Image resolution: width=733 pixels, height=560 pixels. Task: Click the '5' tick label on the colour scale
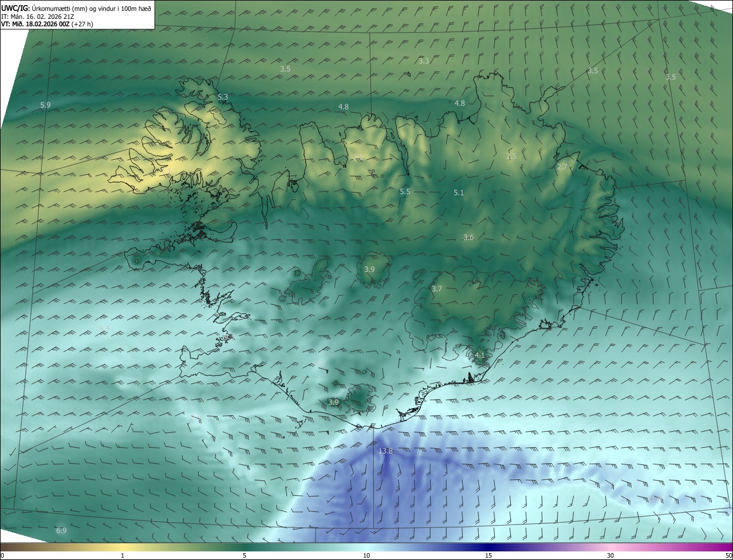pyautogui.click(x=245, y=555)
